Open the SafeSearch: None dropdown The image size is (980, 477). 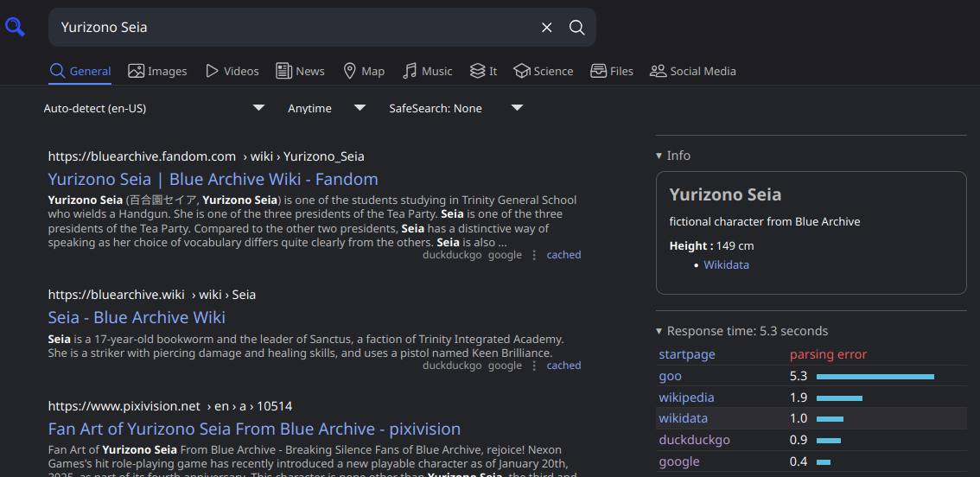tap(455, 108)
